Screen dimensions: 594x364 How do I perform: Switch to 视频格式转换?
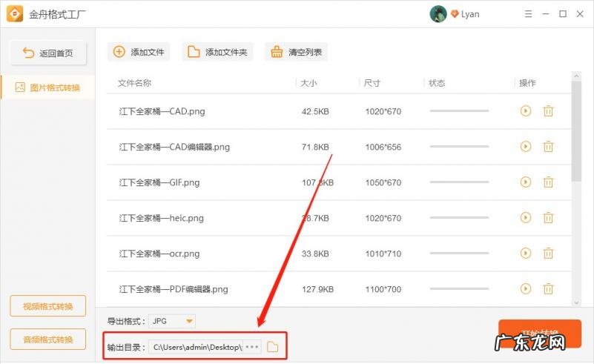(48, 306)
